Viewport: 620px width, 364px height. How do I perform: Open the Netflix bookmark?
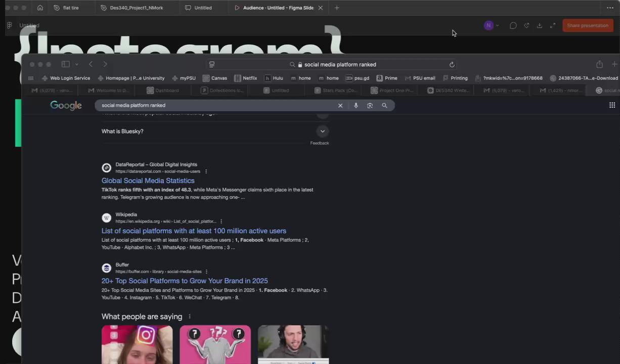(x=246, y=78)
